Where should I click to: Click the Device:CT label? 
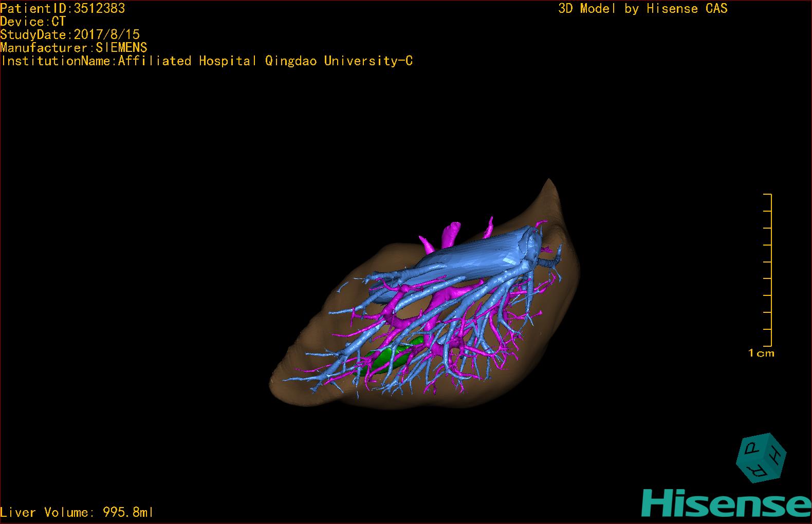point(33,22)
